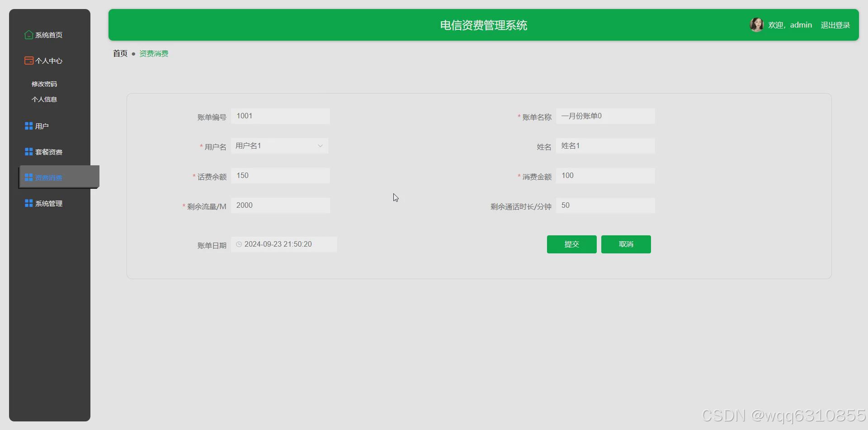The image size is (868, 430).
Task: Click the grid icon beside 套餐资费
Action: click(x=28, y=152)
